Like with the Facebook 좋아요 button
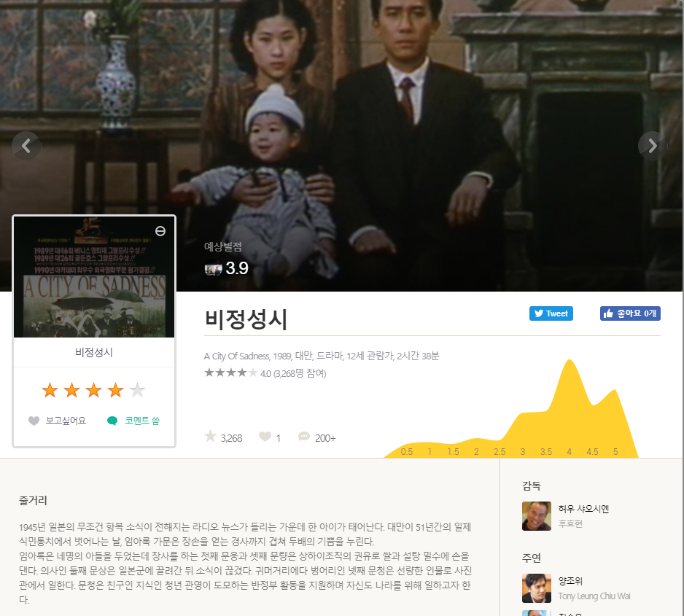 pyautogui.click(x=630, y=313)
